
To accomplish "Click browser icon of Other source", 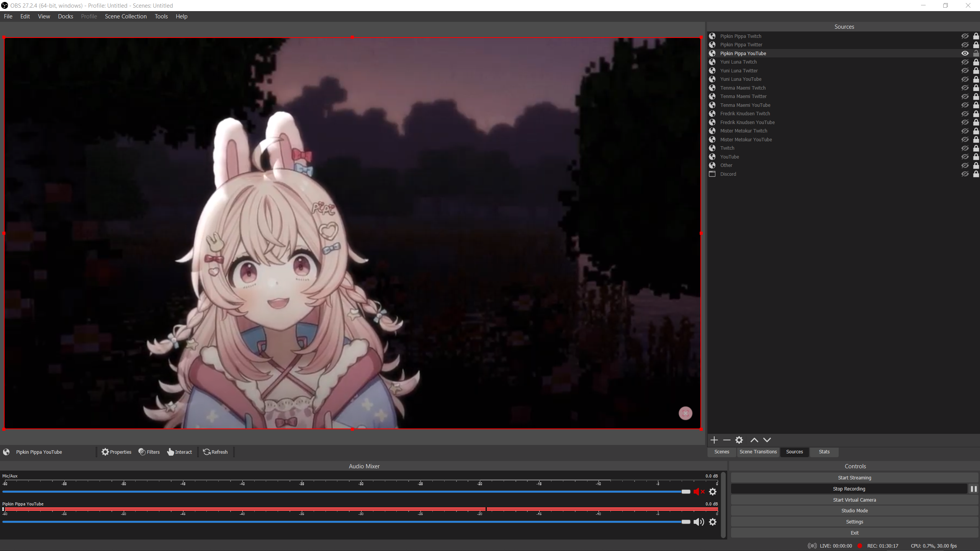I will click(x=712, y=165).
